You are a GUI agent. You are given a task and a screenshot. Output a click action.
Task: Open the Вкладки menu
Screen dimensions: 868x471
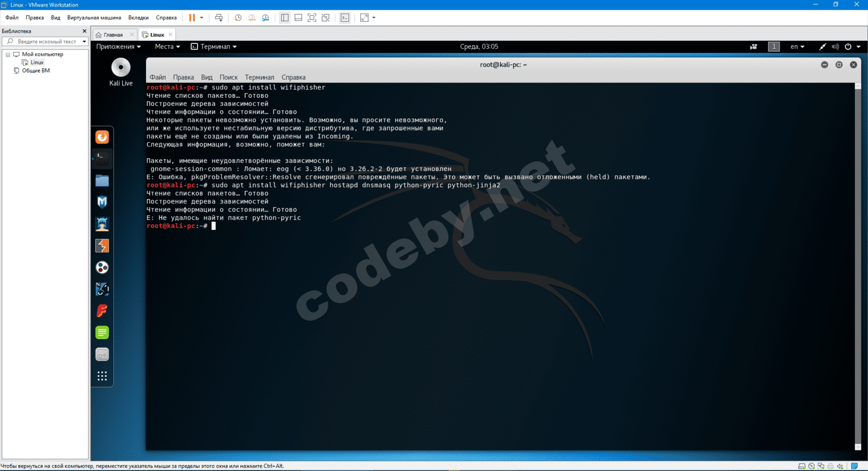pyautogui.click(x=138, y=18)
